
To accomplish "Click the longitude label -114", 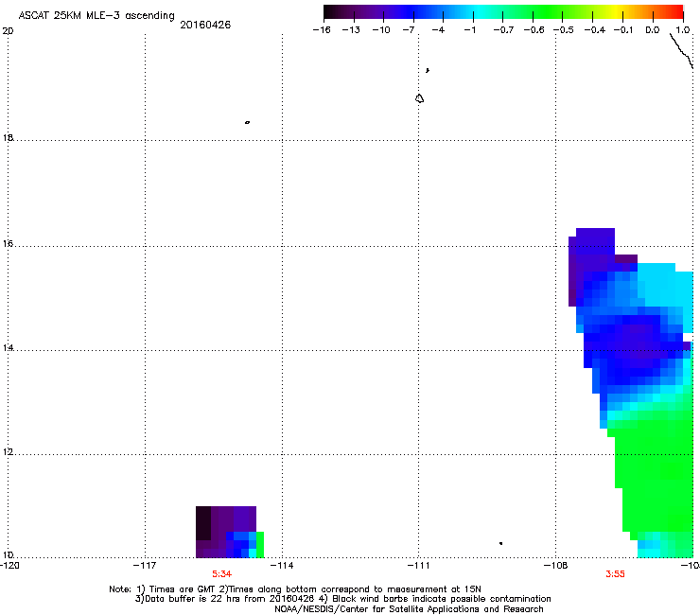I will point(282,566).
